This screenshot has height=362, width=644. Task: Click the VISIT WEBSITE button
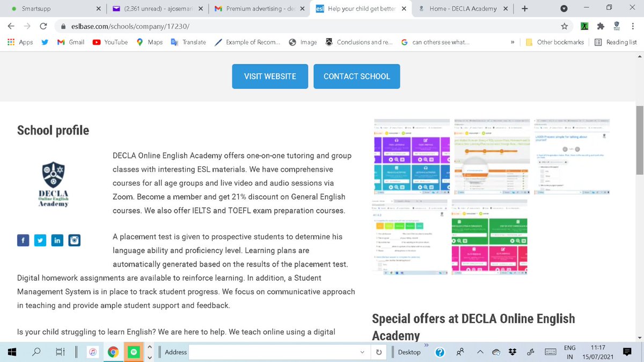pyautogui.click(x=269, y=76)
